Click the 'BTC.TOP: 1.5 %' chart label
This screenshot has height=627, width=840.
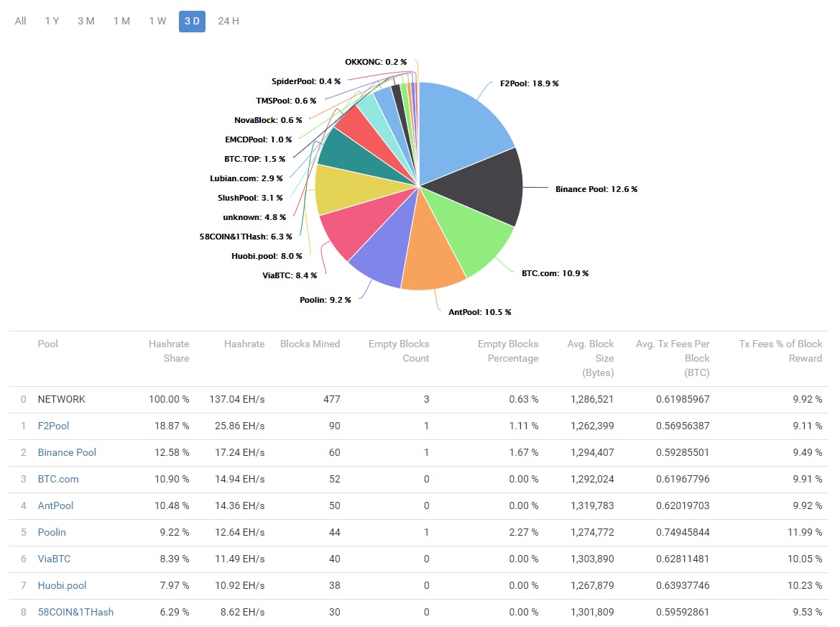click(254, 159)
